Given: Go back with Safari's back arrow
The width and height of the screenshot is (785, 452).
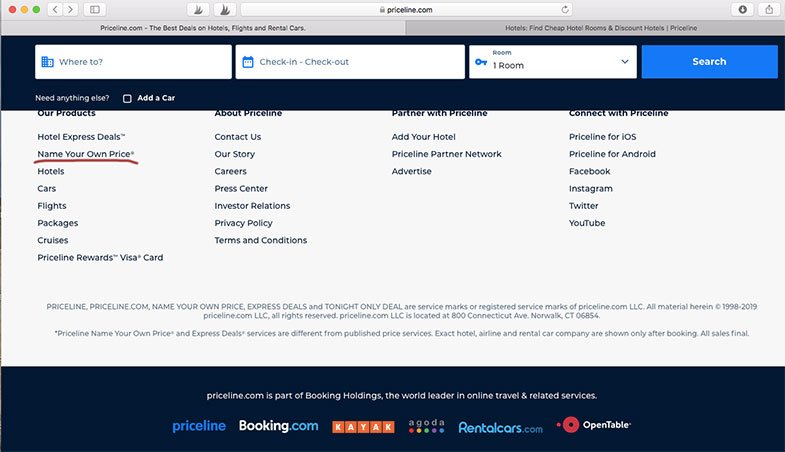Looking at the screenshot, I should pyautogui.click(x=56, y=10).
